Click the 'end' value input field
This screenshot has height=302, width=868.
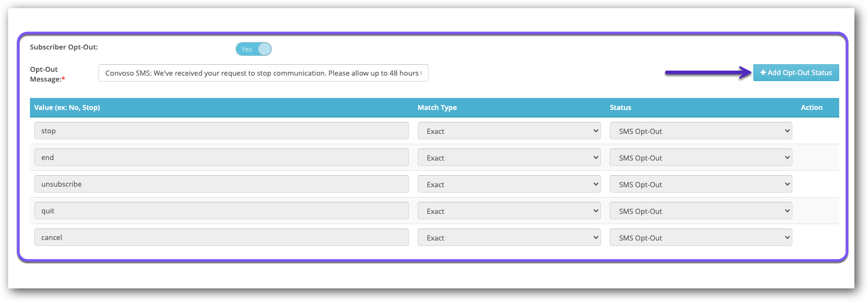(x=221, y=157)
